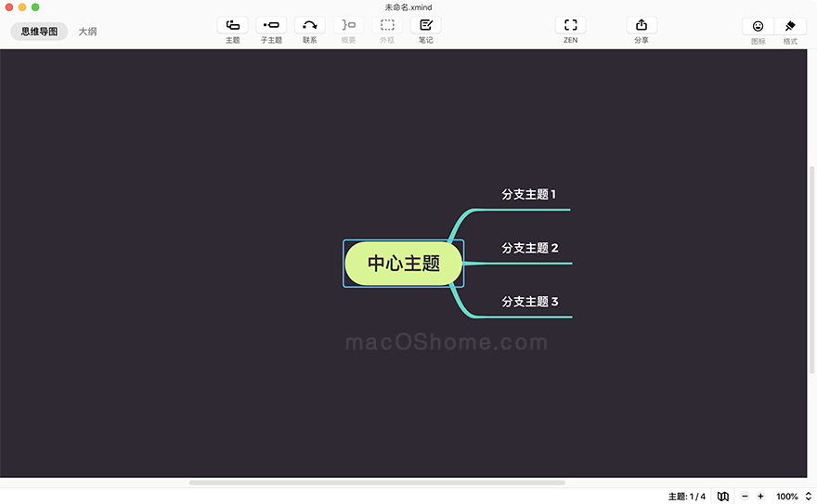Select the 分支主题 2 branch
Image resolution: width=817 pixels, height=504 pixels.
click(x=530, y=248)
